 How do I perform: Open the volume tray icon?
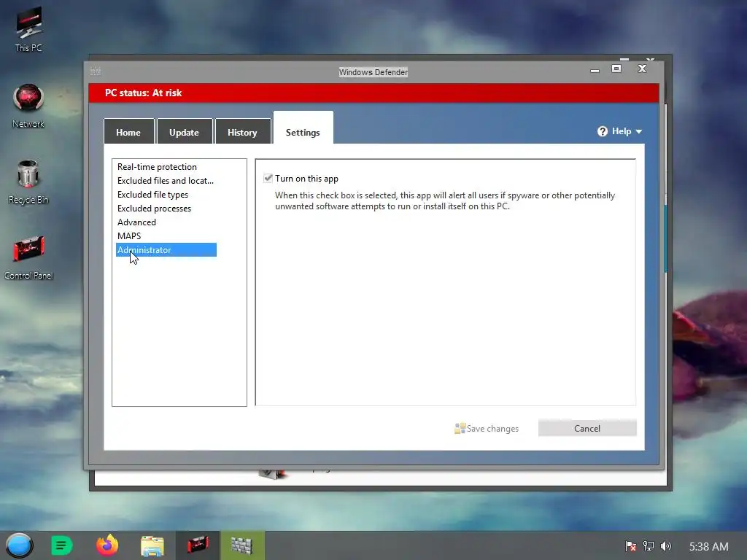[x=666, y=546]
